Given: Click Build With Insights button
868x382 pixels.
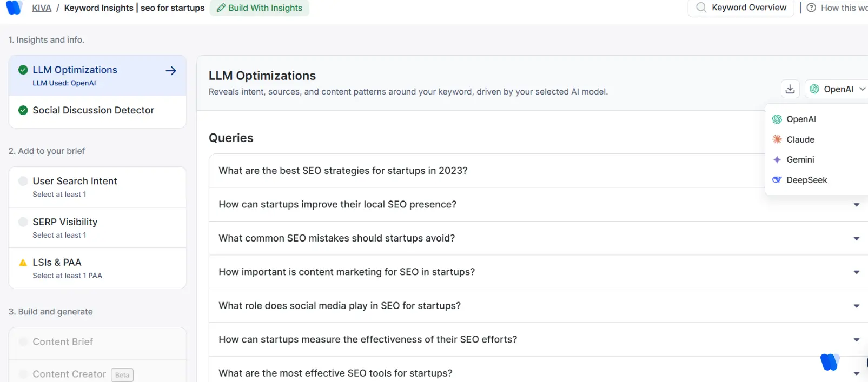Looking at the screenshot, I should [260, 8].
